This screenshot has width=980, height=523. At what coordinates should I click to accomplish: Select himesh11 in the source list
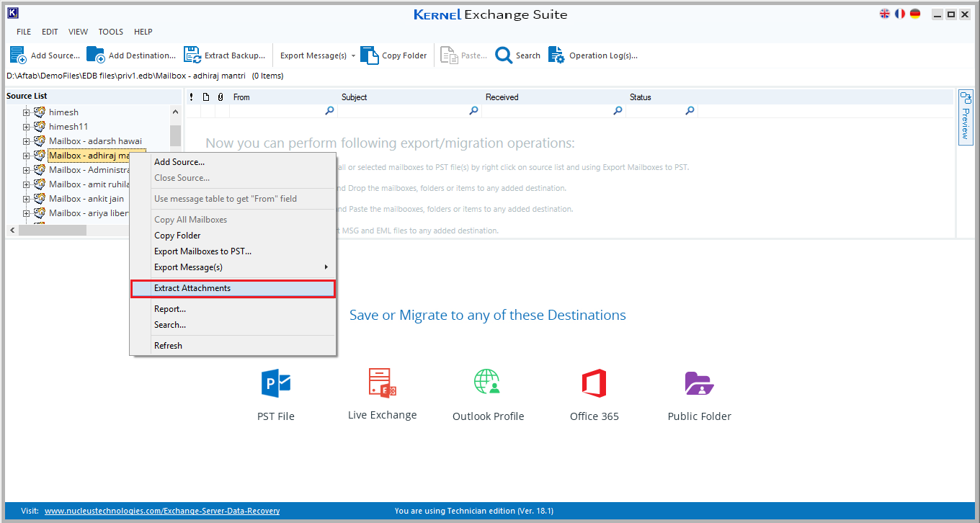coord(68,127)
